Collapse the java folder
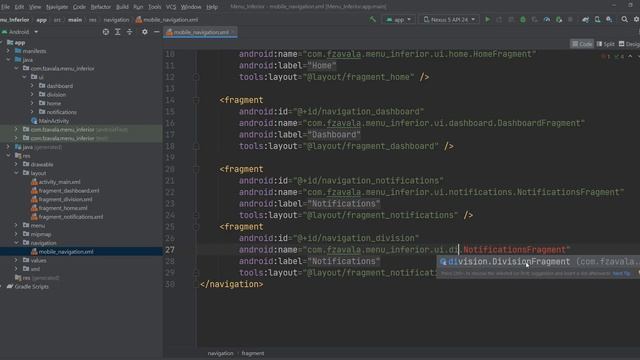 9,60
